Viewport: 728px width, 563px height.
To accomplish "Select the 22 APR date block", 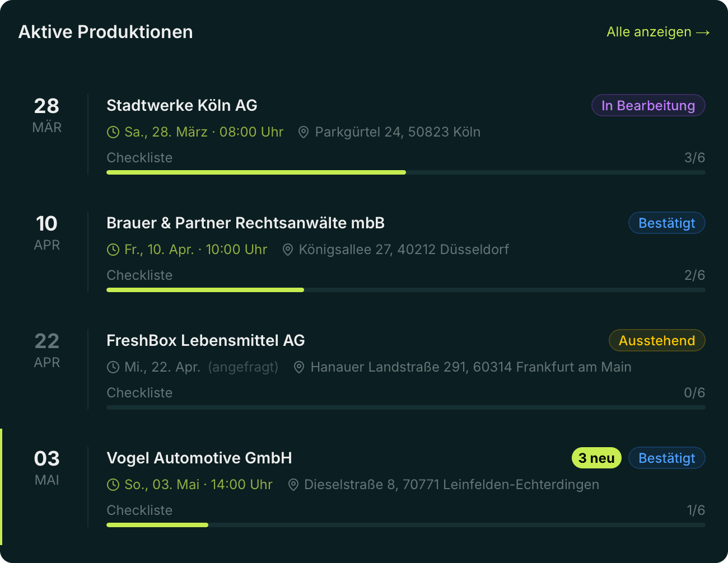I will pos(47,350).
